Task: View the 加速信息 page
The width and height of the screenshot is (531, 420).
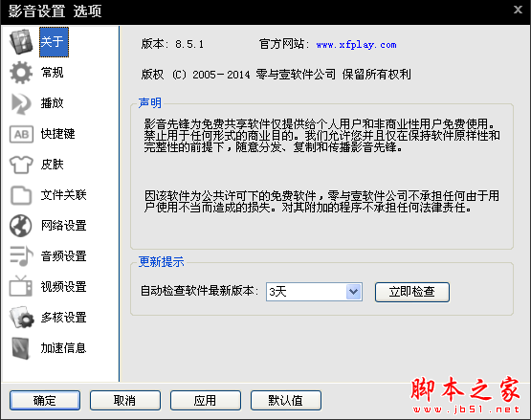Action: (64, 348)
